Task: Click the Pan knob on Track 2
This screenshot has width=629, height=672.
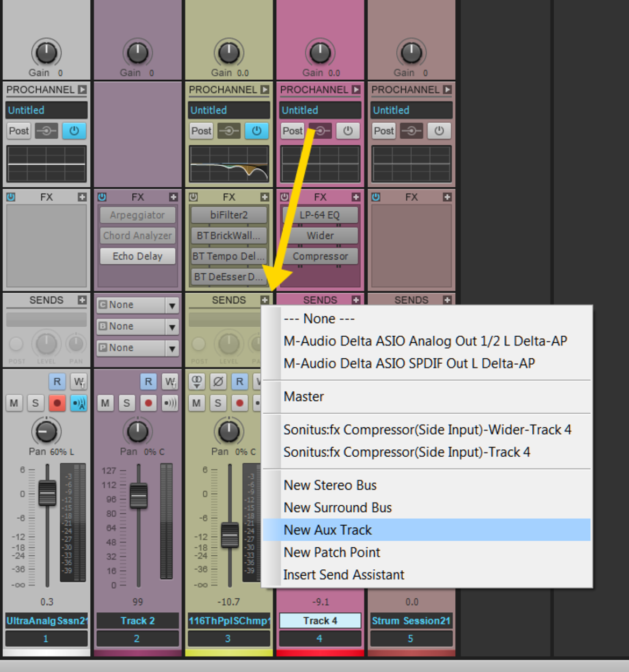Action: pos(138,432)
